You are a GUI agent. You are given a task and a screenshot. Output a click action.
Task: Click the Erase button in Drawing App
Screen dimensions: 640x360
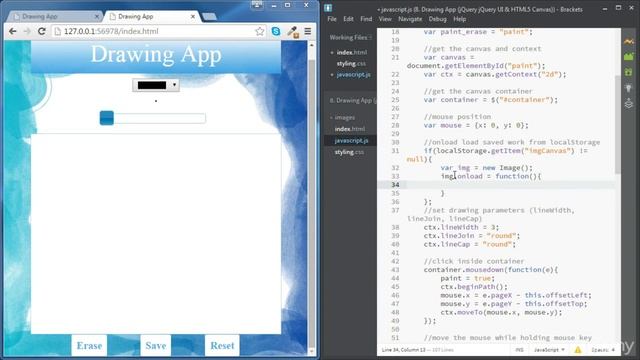coord(89,345)
